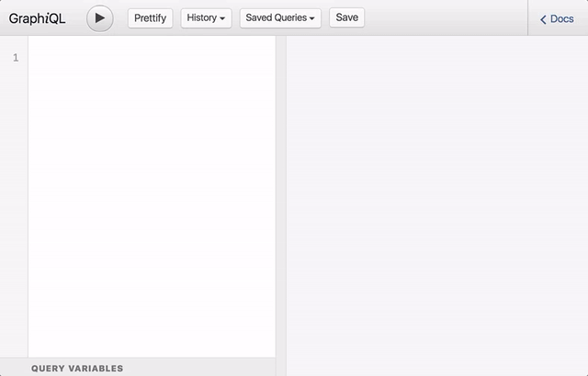
Task: Click the left chevron icon beside Docs
Action: (x=543, y=19)
